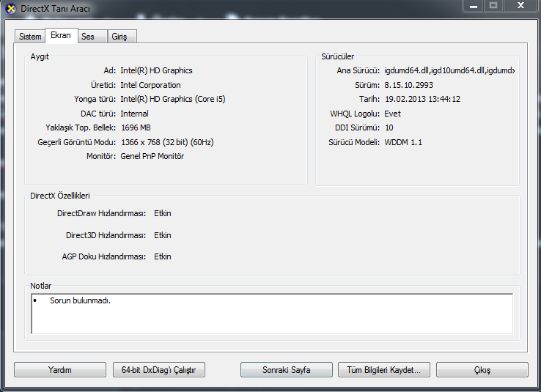Screen dimensions: 541x392
Task: Click DirectDraw Hızlandırması status 'Etkin'
Action: click(163, 213)
